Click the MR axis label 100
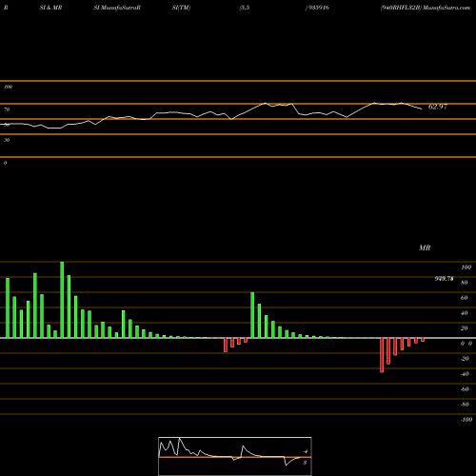The height and width of the screenshot is (476, 476). (466, 268)
